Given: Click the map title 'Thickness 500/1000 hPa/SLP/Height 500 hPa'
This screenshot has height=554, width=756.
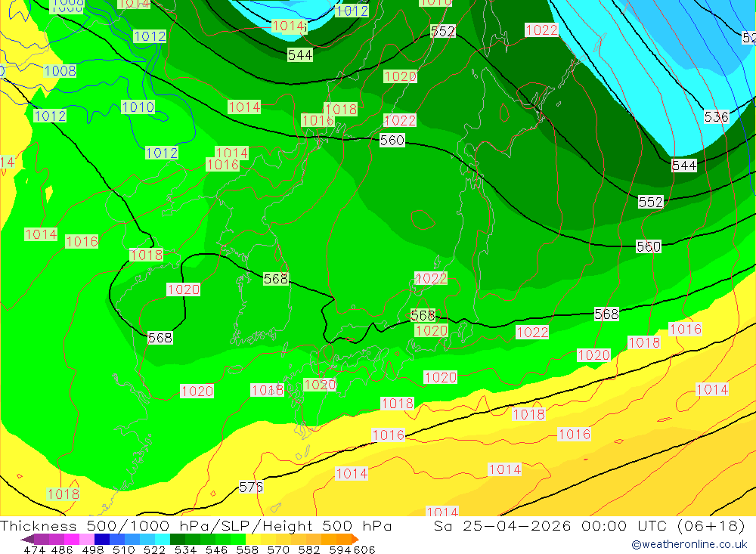Looking at the screenshot, I should tap(196, 525).
